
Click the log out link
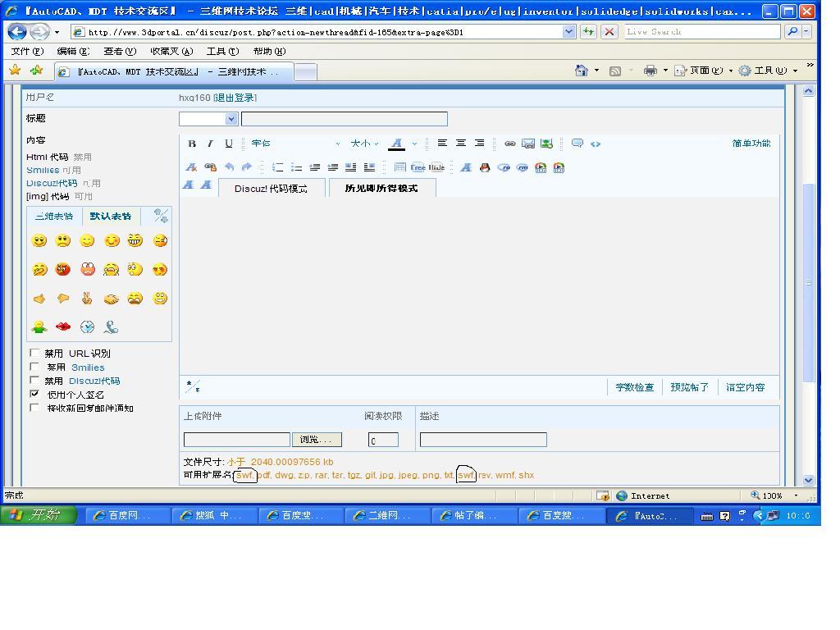click(235, 98)
